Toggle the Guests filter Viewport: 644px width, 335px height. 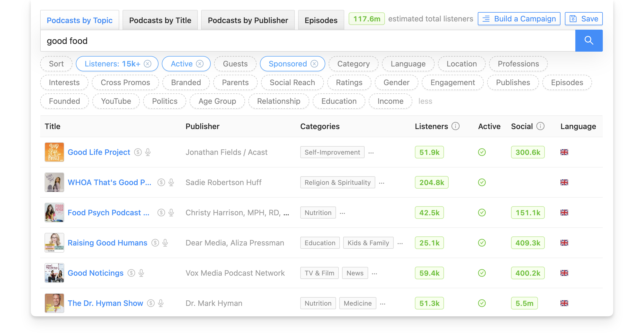[x=235, y=64]
